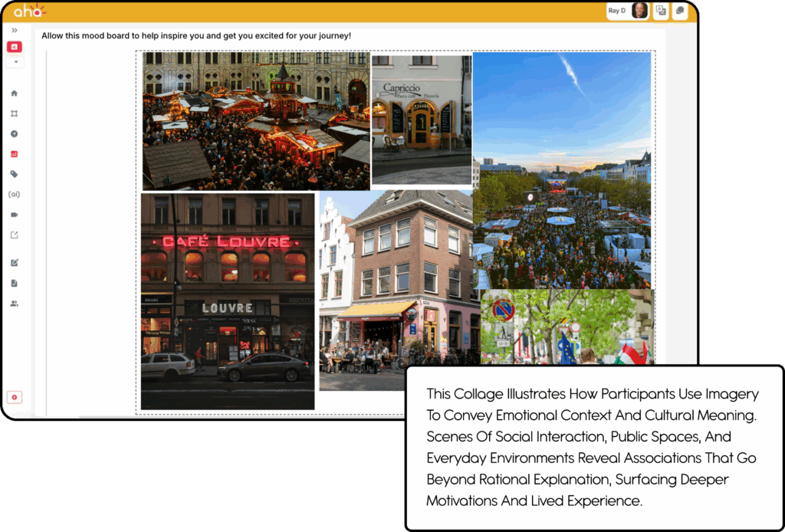Open the dropdown caret below the red sidebar icon
Viewport: 785px width, 532px height.
click(15, 61)
